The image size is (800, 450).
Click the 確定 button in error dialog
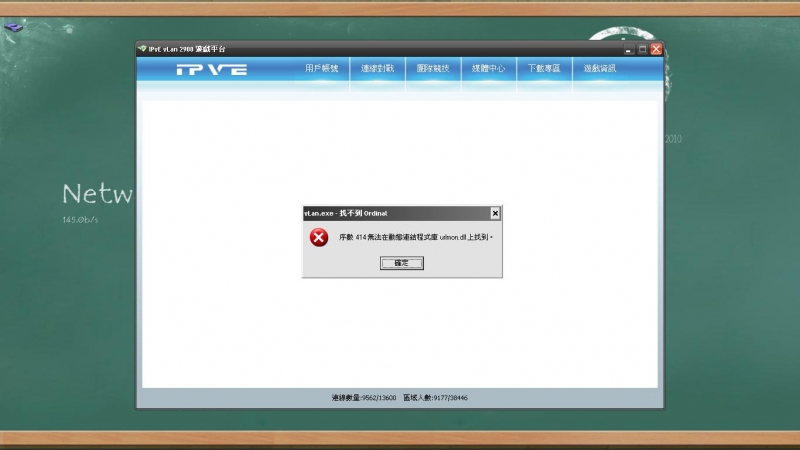[x=402, y=263]
